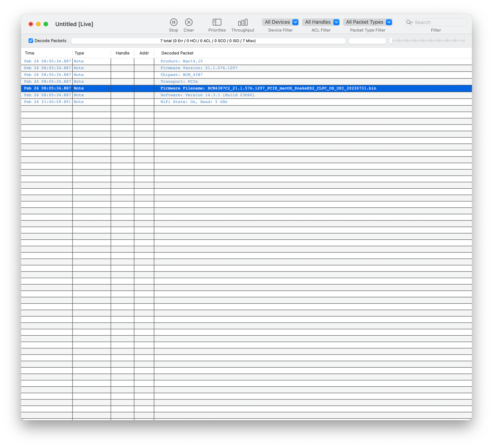Disable the Decode Packets checkbox

31,40
